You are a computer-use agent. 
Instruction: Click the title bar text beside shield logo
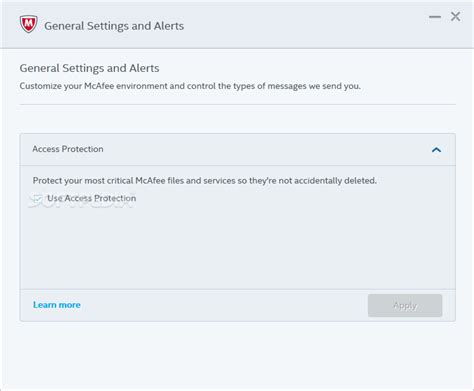pos(114,26)
